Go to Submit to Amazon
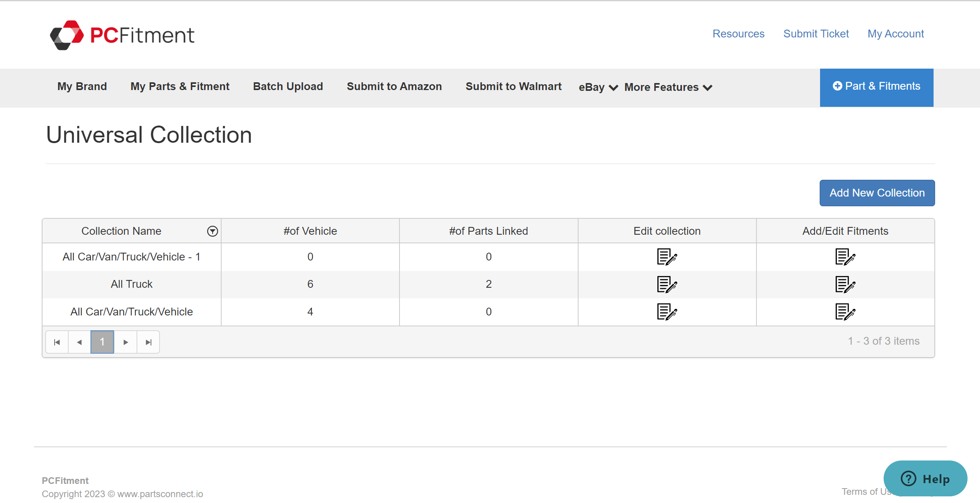980x503 pixels. (x=394, y=87)
